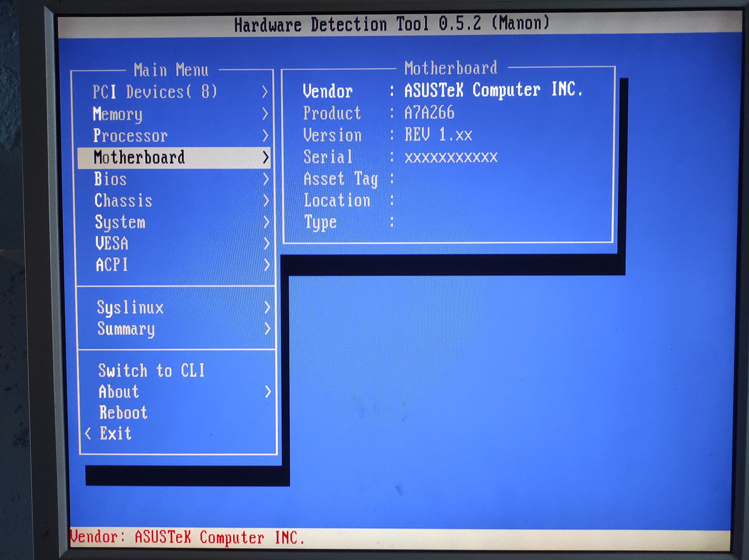Screen dimensions: 749x560
Task: Click Switch to CLI
Action: pyautogui.click(x=151, y=370)
